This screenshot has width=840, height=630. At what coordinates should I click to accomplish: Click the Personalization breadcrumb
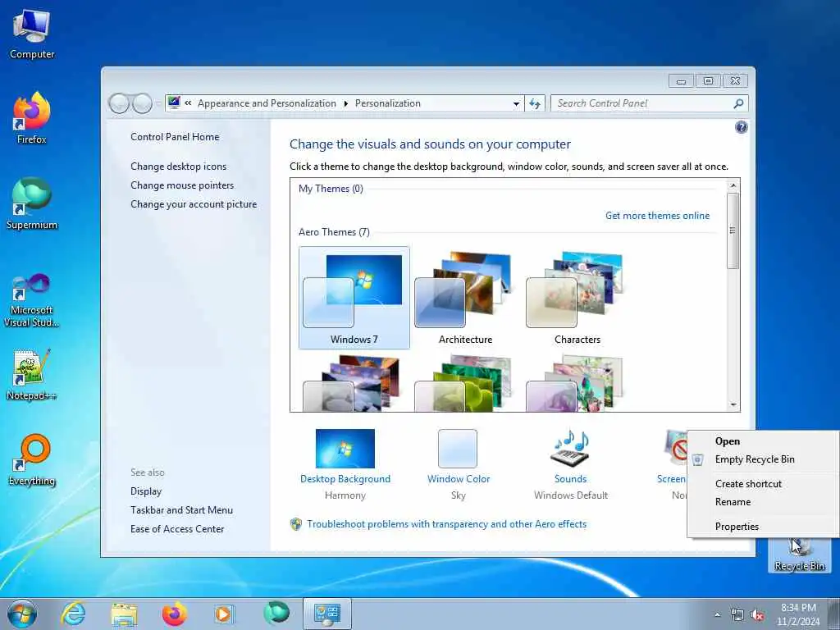click(388, 103)
